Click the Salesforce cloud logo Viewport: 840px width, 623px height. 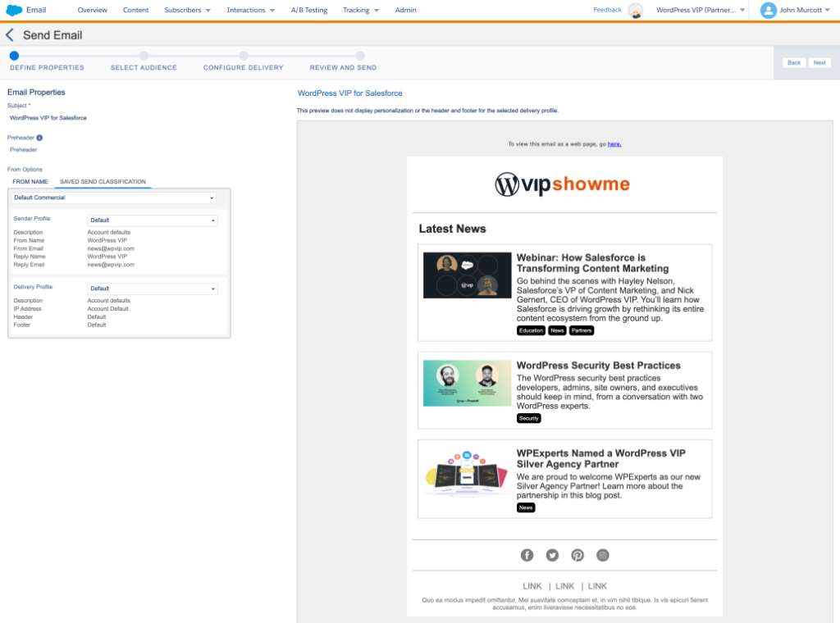tap(14, 10)
